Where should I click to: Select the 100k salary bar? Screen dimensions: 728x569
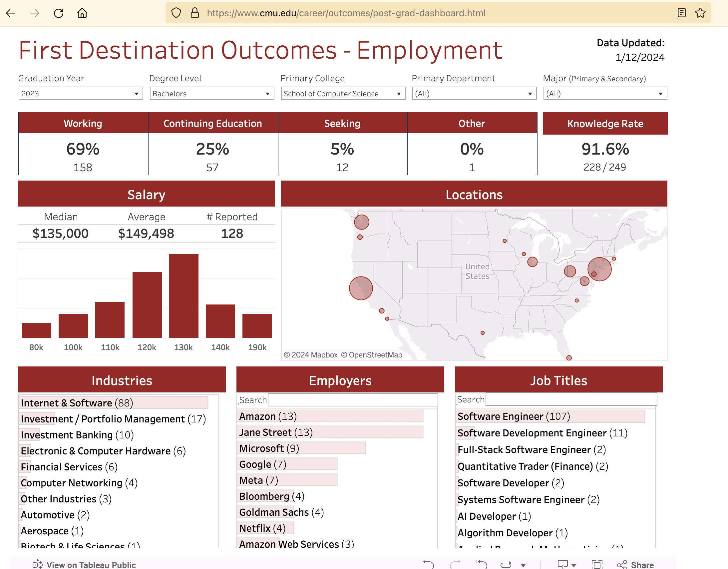pos(73,326)
